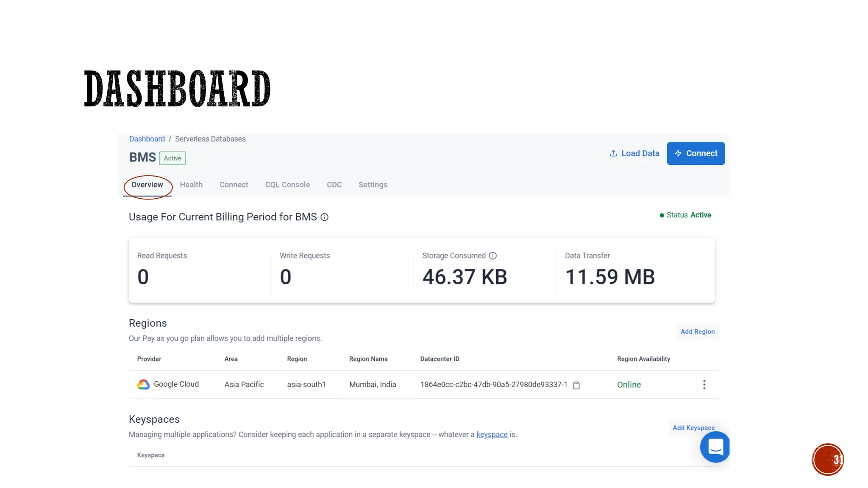Click the Add Keyspace button
868x488 pixels.
[x=693, y=428]
